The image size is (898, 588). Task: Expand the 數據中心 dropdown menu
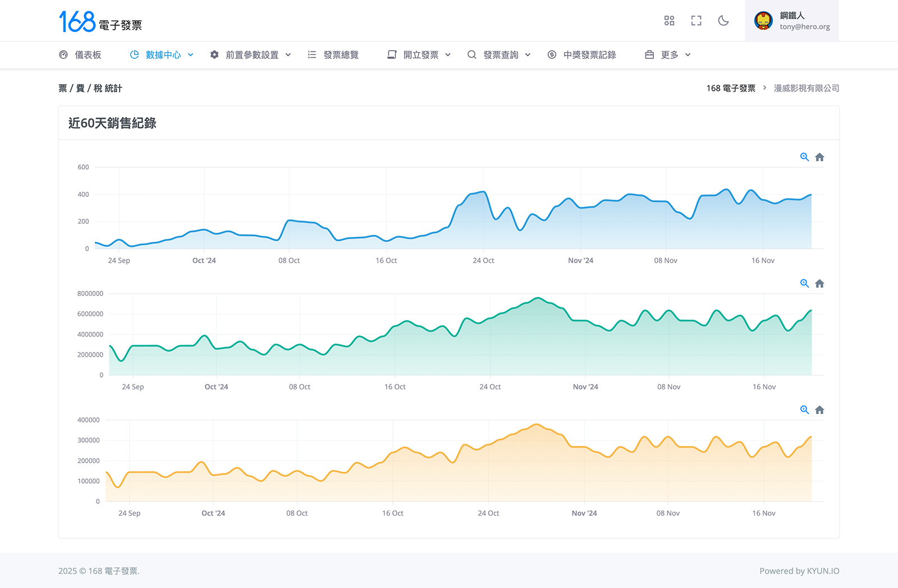tap(162, 55)
